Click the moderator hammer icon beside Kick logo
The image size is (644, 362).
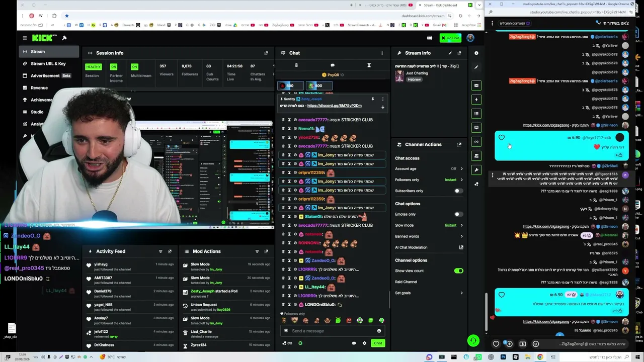pyautogui.click(x=64, y=38)
